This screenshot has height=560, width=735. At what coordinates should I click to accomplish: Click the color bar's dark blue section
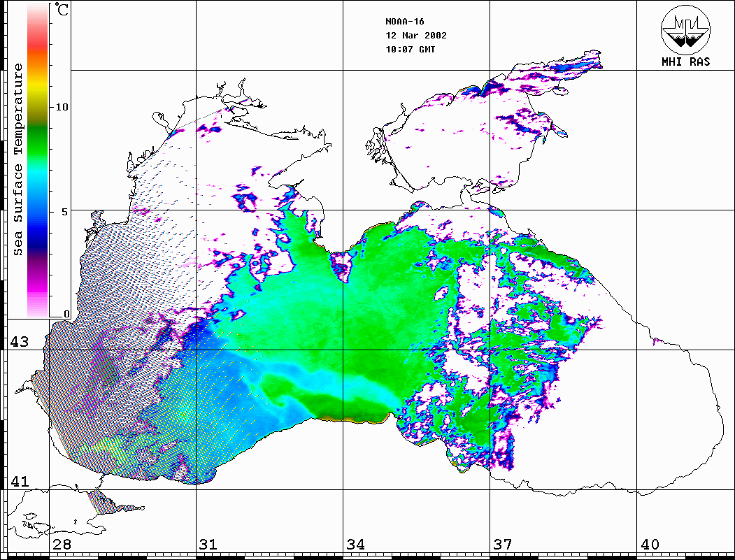coord(38,239)
